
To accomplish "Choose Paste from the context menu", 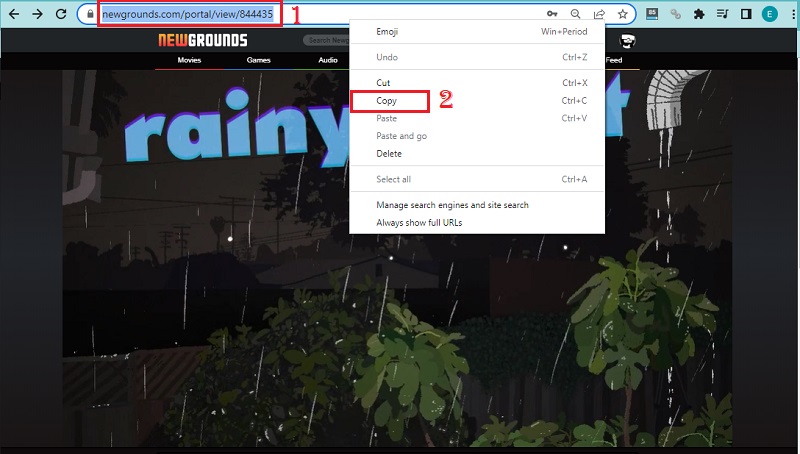I will (x=477, y=118).
